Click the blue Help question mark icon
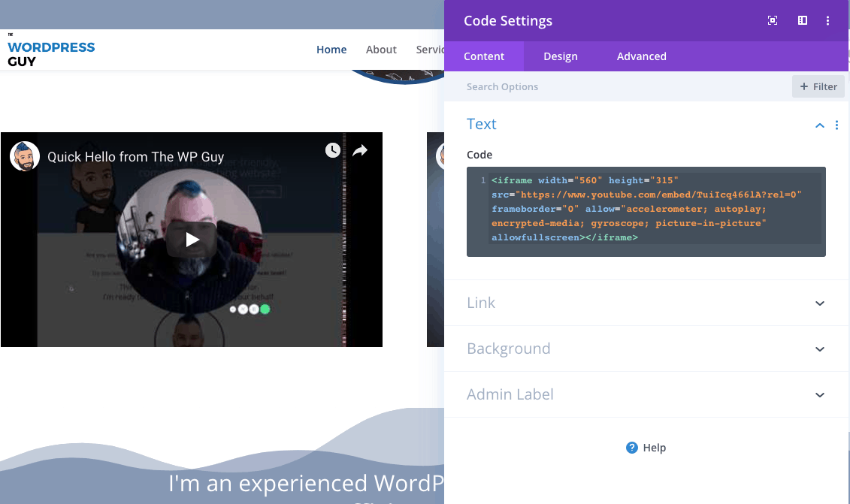Image resolution: width=850 pixels, height=504 pixels. click(632, 448)
